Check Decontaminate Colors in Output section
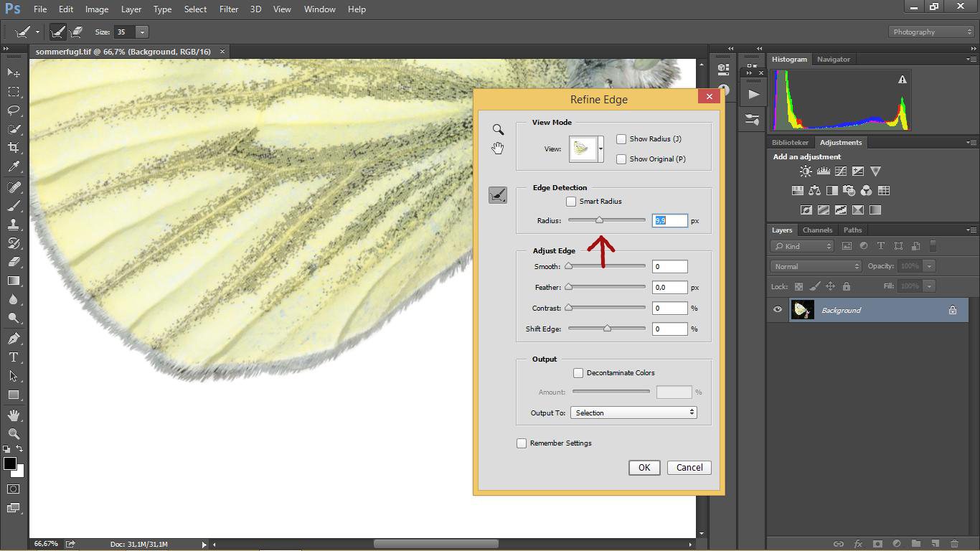980x551 pixels. click(x=578, y=372)
